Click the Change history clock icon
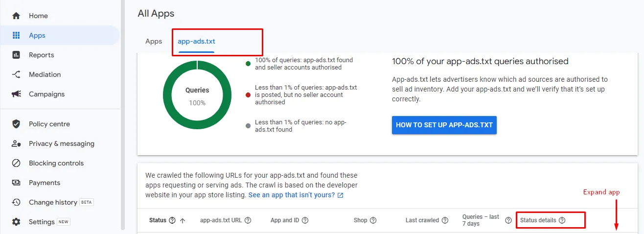This screenshot has height=234, width=644. click(16, 202)
